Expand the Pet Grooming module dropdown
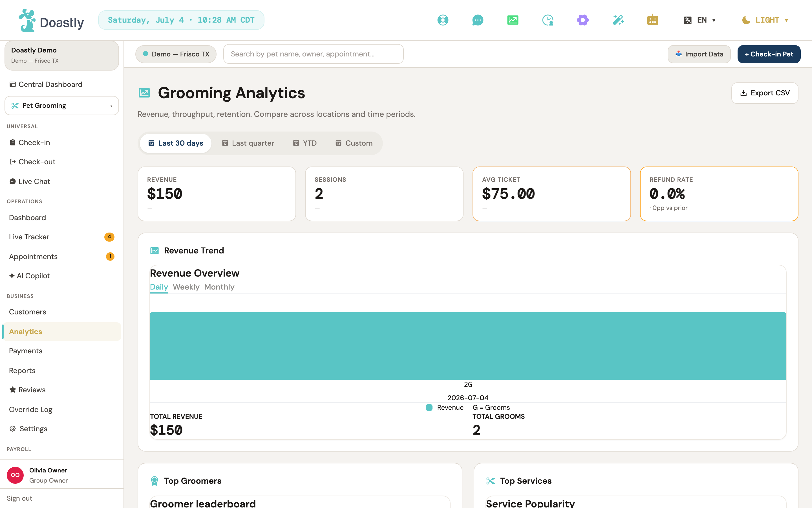812x508 pixels. (62, 106)
